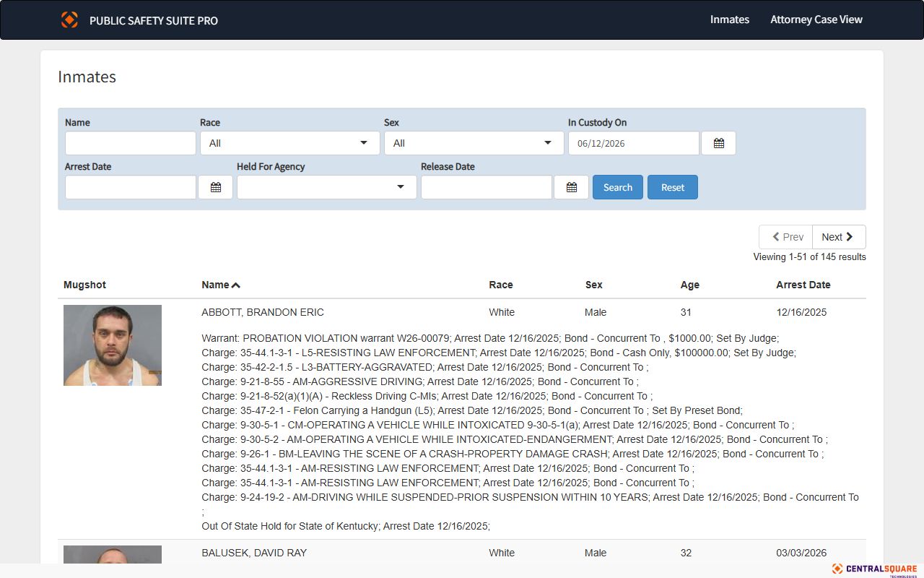924x578 pixels.
Task: Click Abbott's age value 31
Action: pos(686,312)
